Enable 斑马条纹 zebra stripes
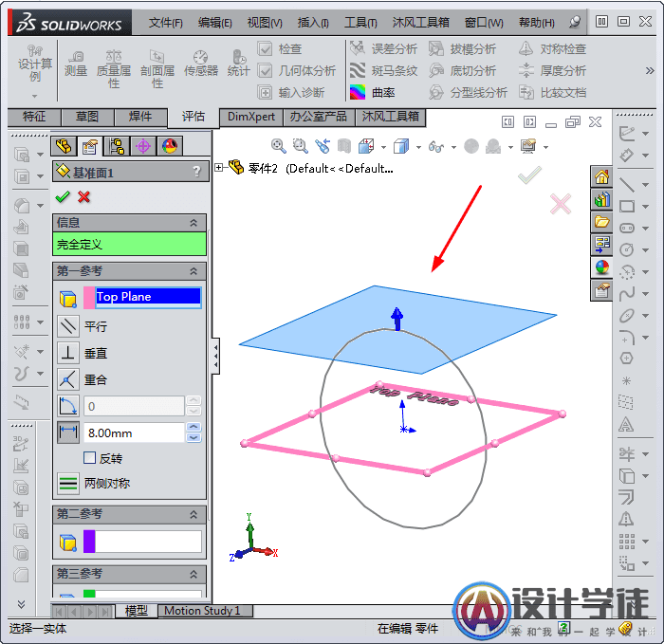The image size is (664, 644). coord(383,71)
